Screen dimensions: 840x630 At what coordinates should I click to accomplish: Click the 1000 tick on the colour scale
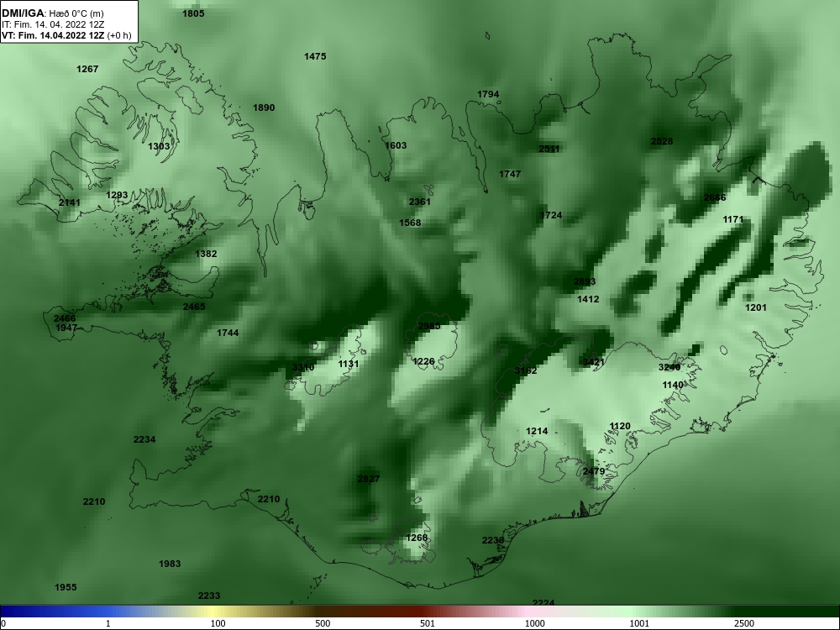click(534, 623)
